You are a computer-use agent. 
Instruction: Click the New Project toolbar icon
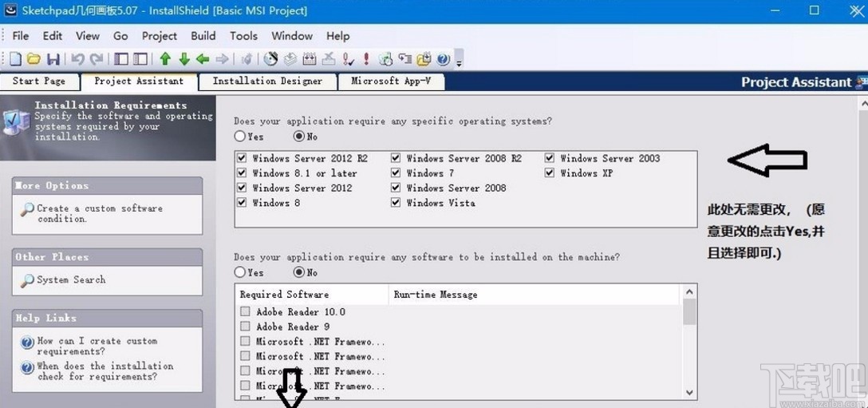pyautogui.click(x=15, y=59)
